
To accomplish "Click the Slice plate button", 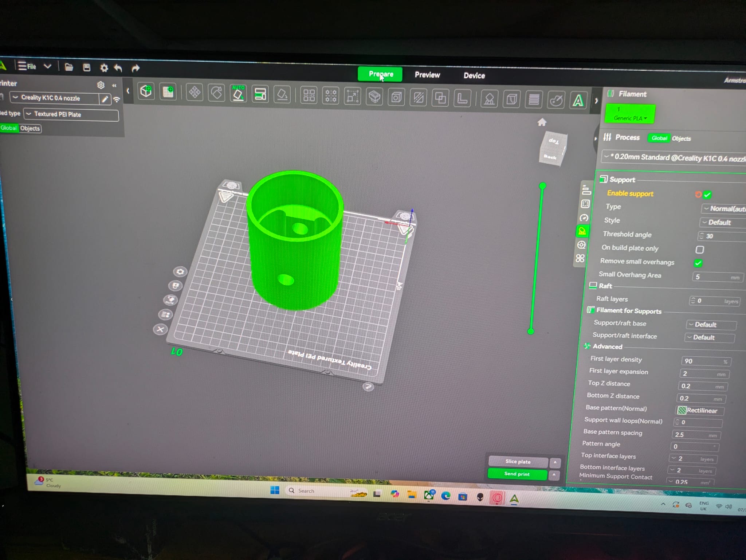I will [518, 462].
